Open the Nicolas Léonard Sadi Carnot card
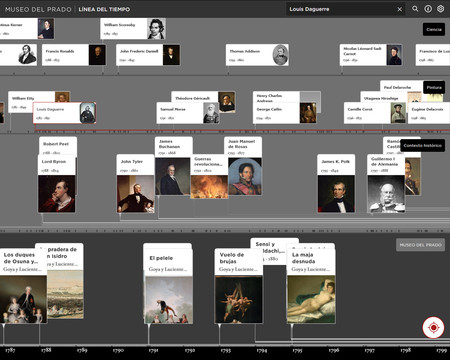450x360 pixels. tap(371, 55)
